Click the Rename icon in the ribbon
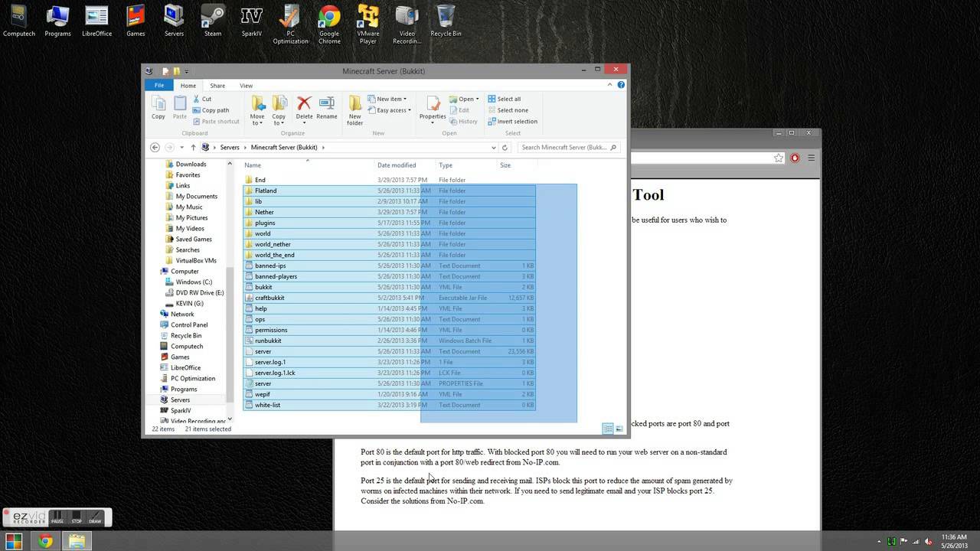The image size is (980, 551). pos(327,107)
